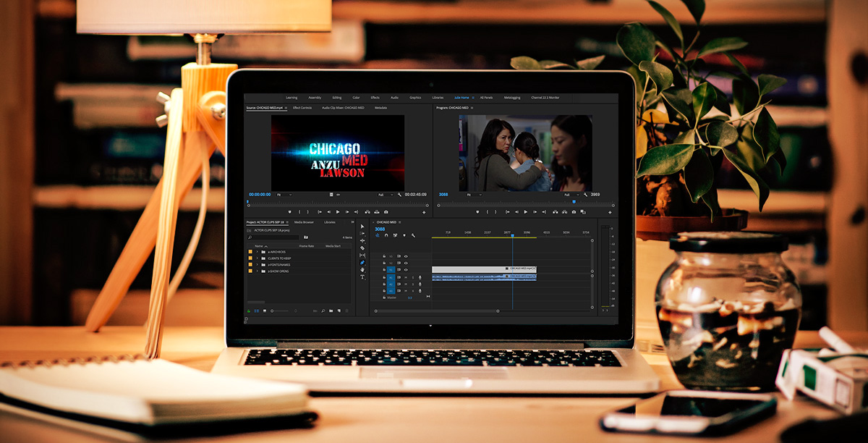The image size is (868, 443).
Task: Click Source timecode 00:00:00:00
Action: (260, 195)
